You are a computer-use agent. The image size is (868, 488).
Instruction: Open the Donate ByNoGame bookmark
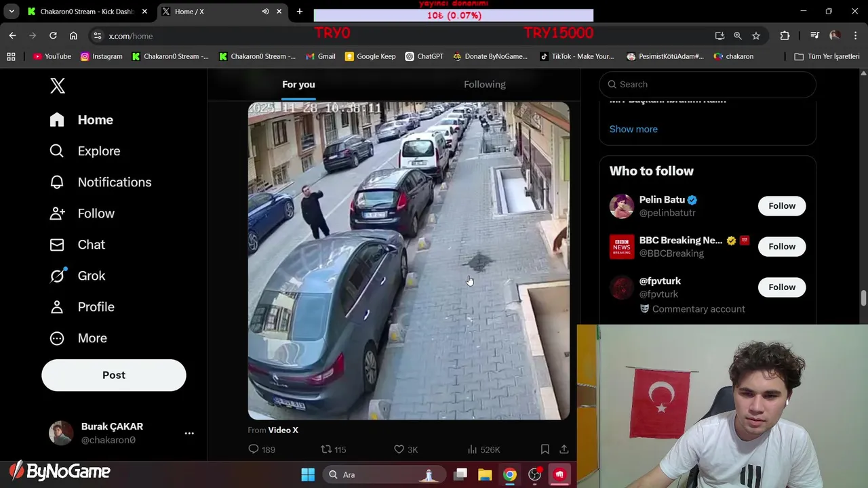(490, 56)
